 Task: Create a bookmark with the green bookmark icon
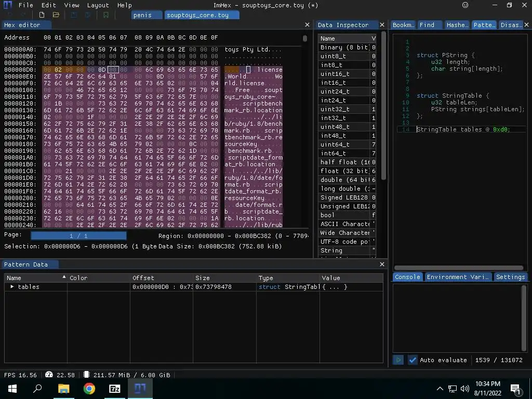pos(106,15)
